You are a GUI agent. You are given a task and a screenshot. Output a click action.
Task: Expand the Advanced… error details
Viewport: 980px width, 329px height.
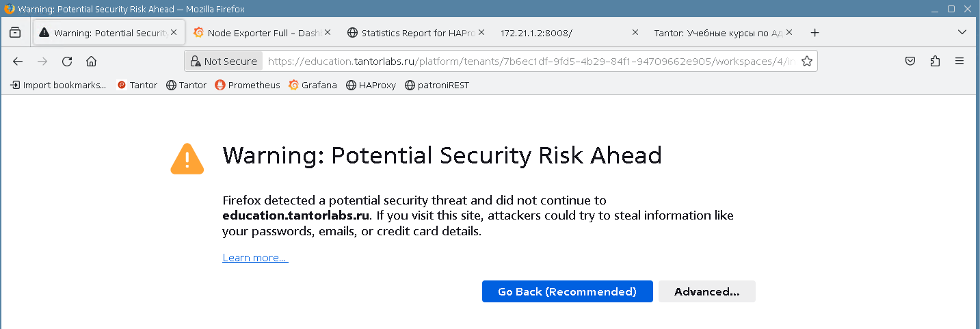[706, 292]
